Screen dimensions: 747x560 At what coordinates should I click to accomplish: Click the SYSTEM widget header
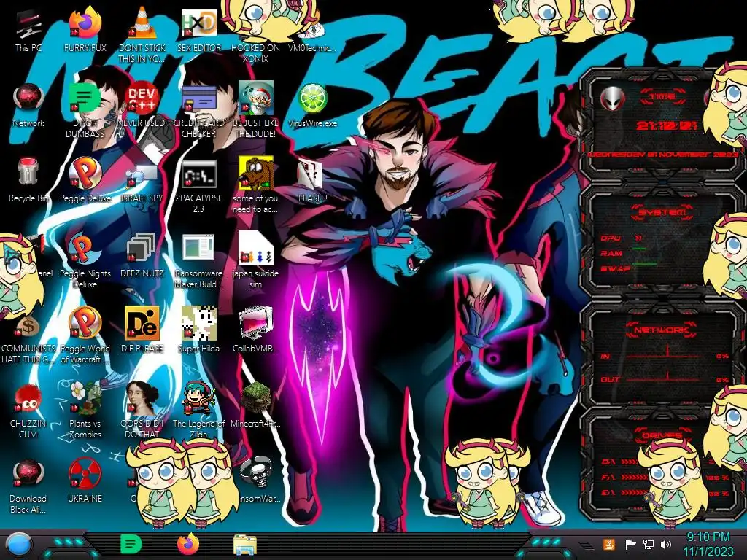tap(662, 212)
